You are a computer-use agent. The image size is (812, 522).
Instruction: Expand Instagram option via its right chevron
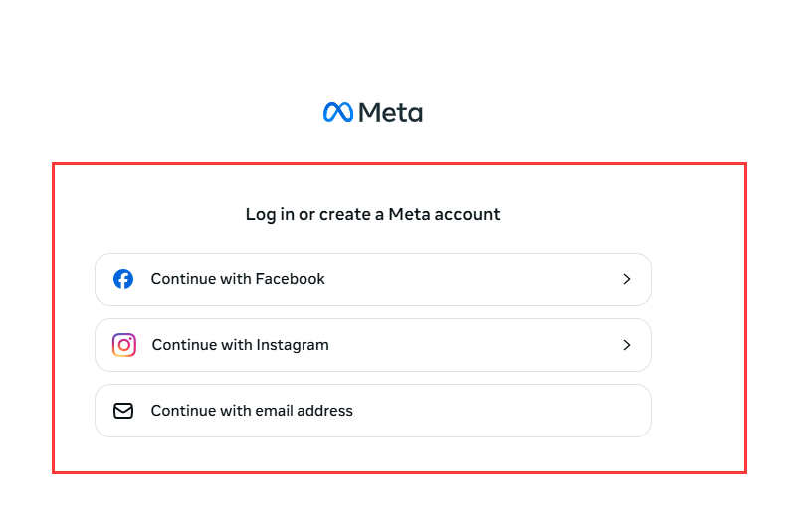627,345
